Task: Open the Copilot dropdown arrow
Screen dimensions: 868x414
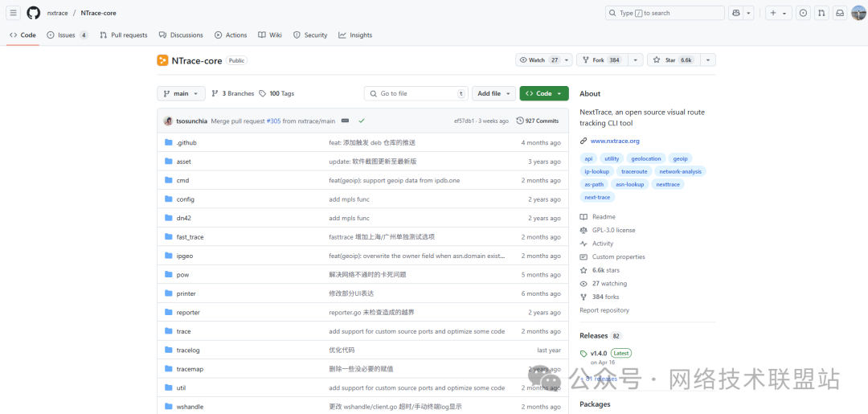Action: click(x=748, y=13)
